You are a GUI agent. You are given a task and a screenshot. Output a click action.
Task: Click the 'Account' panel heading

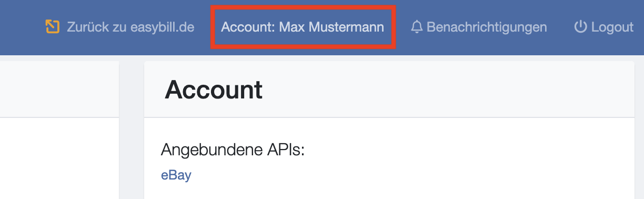point(214,90)
